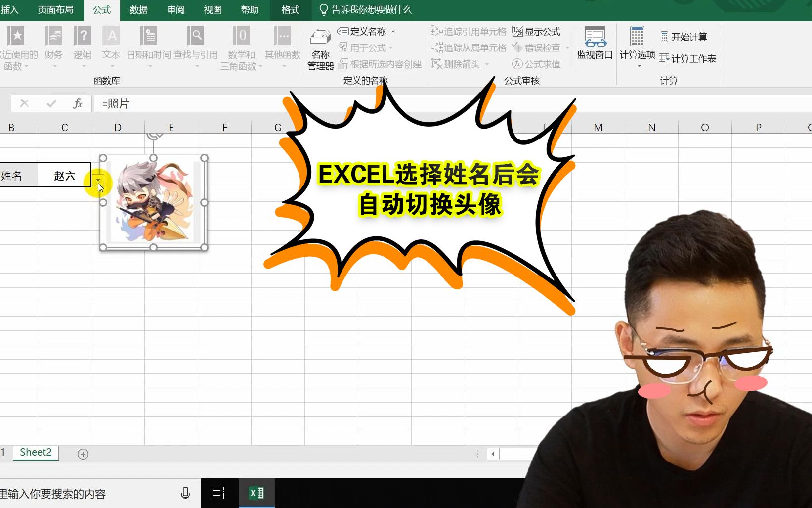Click 开始计算 calculate now

coord(684,37)
